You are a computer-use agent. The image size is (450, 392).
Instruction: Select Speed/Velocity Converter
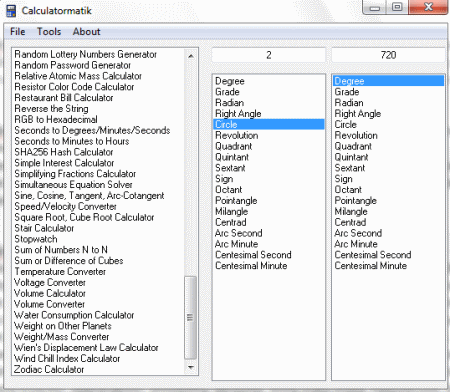66,206
